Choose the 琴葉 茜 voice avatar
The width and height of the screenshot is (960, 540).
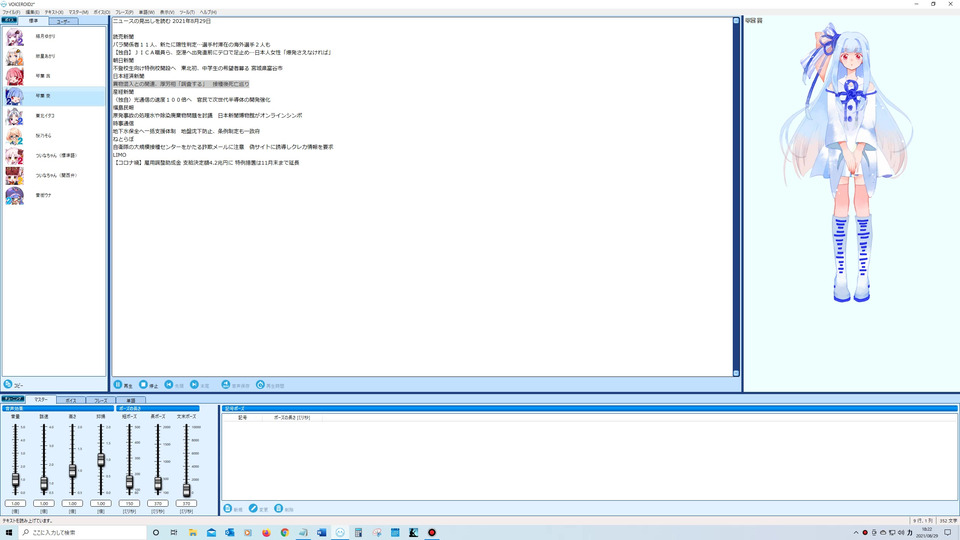tap(15, 77)
